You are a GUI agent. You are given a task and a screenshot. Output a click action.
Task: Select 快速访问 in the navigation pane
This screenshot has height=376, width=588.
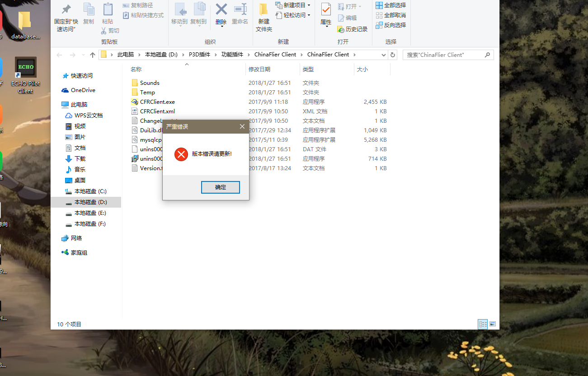tap(81, 76)
